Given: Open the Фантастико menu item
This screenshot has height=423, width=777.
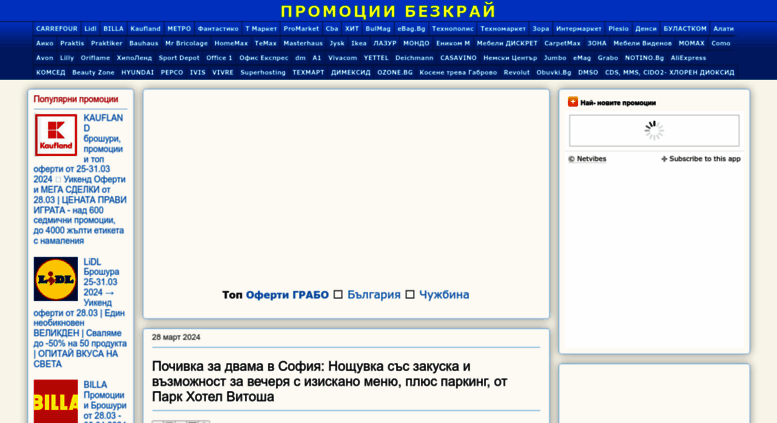Looking at the screenshot, I should pyautogui.click(x=218, y=29).
